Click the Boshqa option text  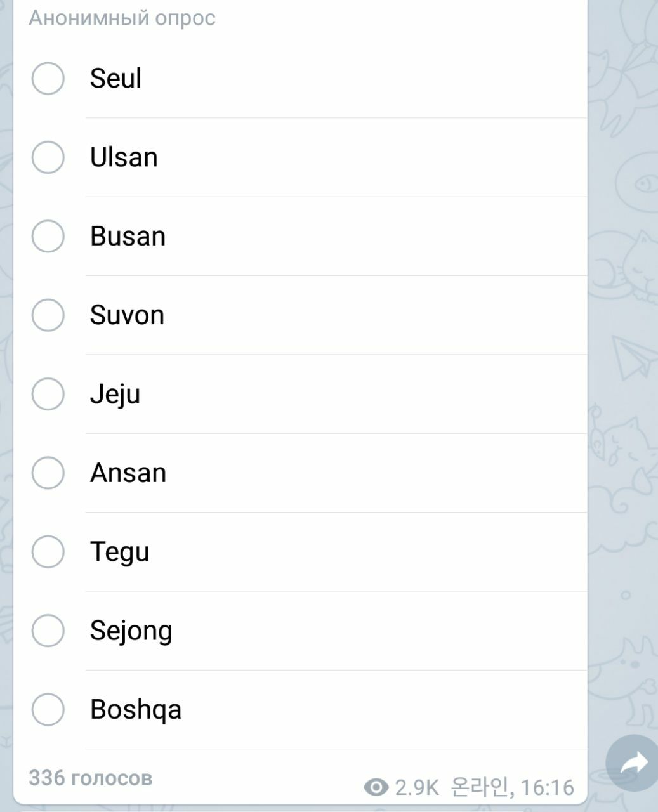point(136,710)
